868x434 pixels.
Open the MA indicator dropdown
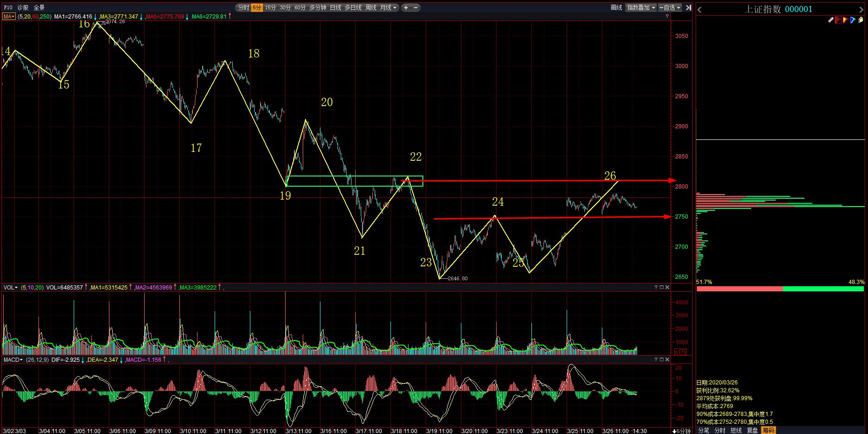pos(9,16)
